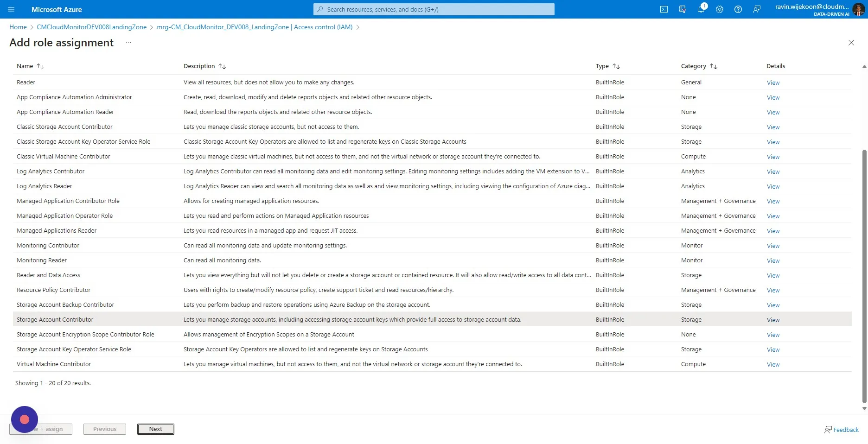Screen dimensions: 868x444
Task: Close the Add role assignment pane
Action: tap(851, 43)
